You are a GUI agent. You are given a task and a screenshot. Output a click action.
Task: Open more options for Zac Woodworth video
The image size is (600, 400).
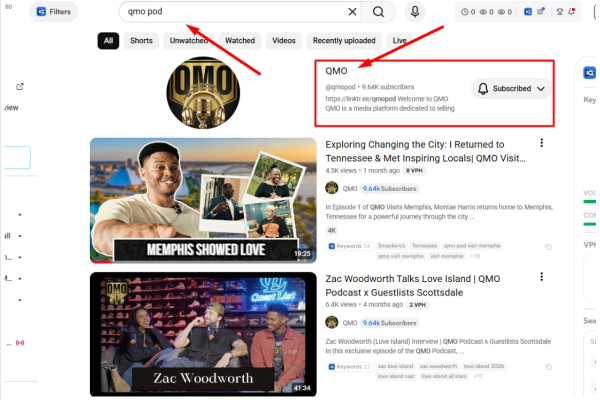[x=541, y=277]
